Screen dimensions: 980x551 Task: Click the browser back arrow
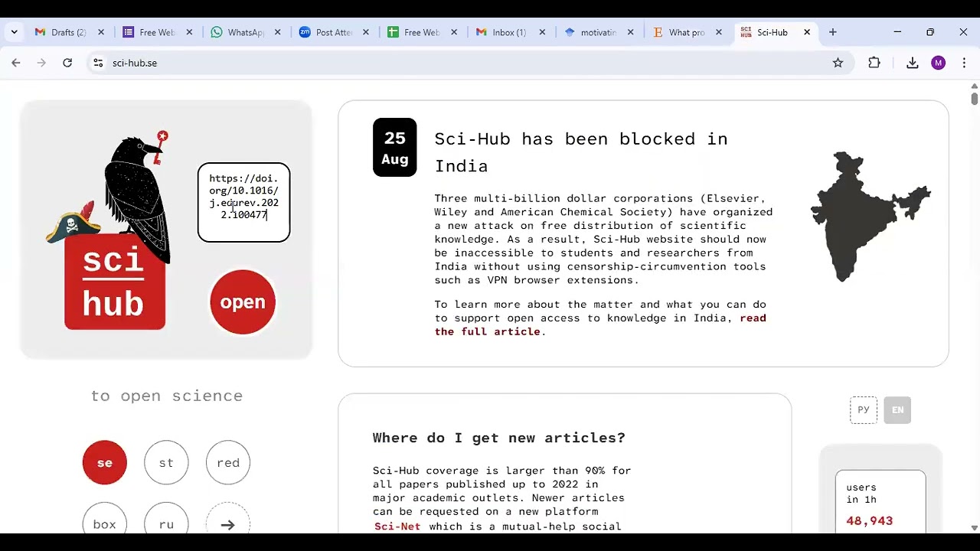[x=16, y=63]
